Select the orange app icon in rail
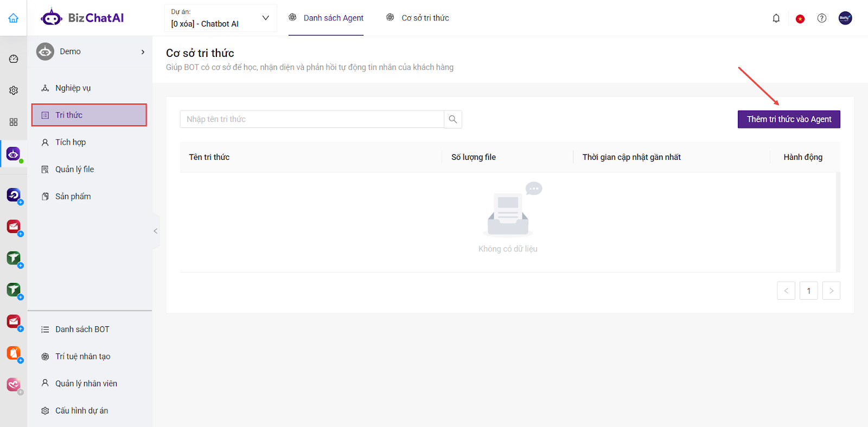This screenshot has height=427, width=868. tap(14, 353)
